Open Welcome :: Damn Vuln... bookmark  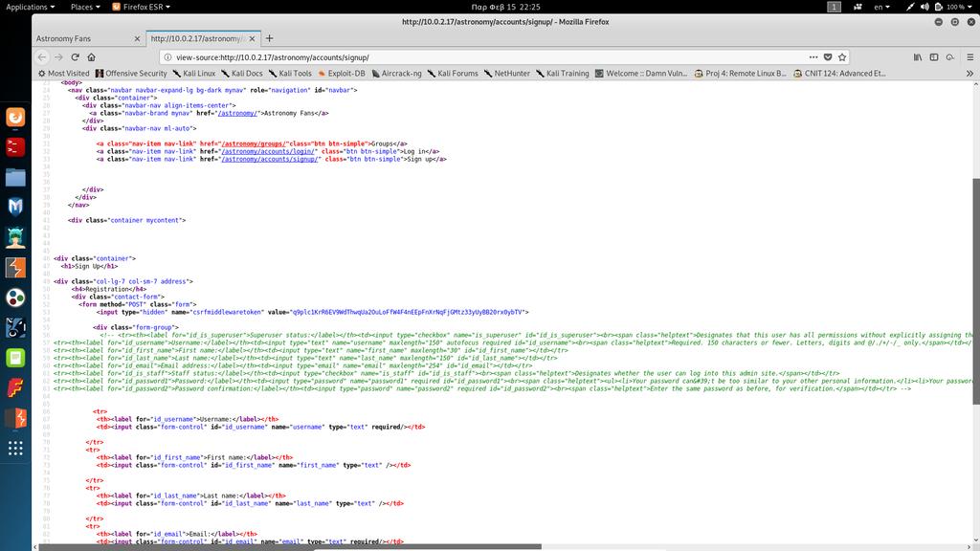point(641,73)
